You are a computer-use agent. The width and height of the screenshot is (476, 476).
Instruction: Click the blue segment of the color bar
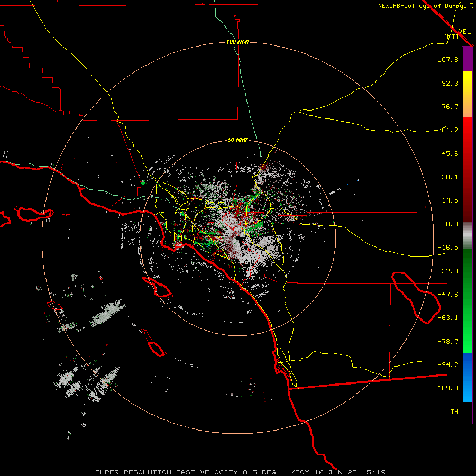click(467, 377)
